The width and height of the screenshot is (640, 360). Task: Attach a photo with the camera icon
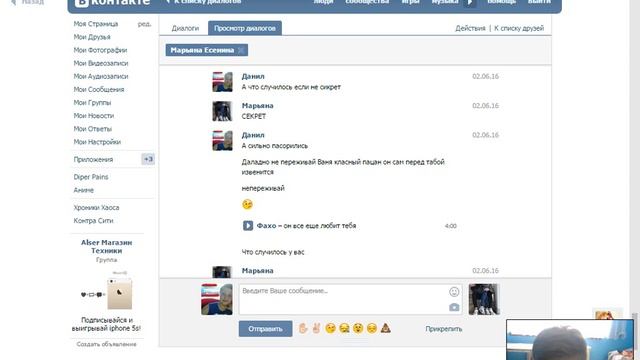(x=454, y=307)
